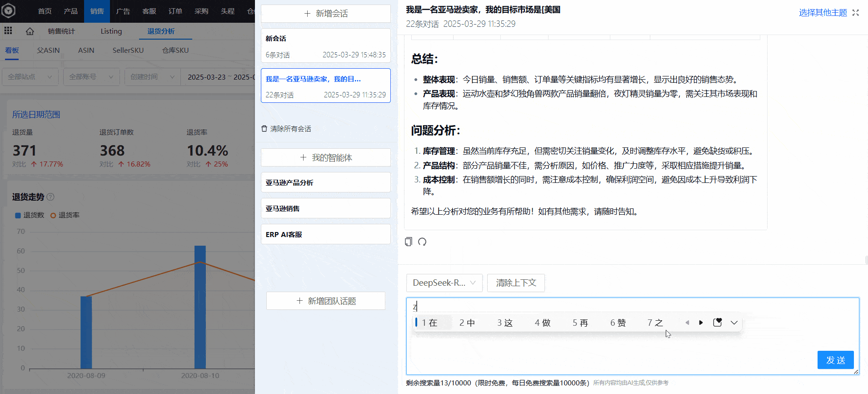Image resolution: width=868 pixels, height=394 pixels.
Task: Click the 选择其他主题 link
Action: tap(823, 13)
